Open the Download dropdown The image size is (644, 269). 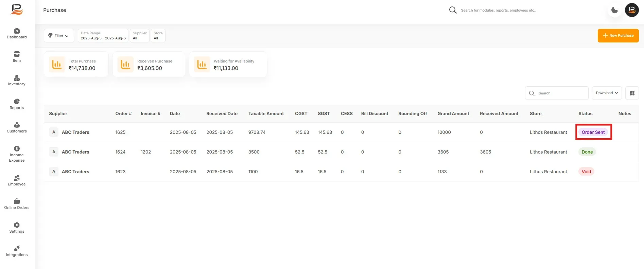pos(607,93)
